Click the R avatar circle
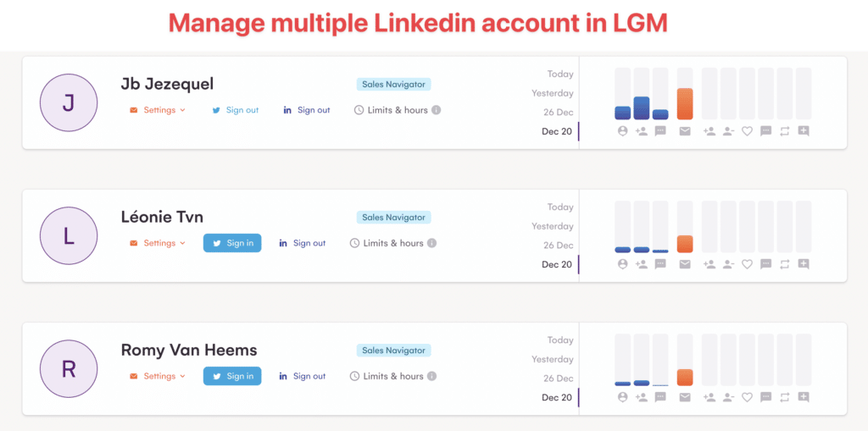 [x=69, y=369]
